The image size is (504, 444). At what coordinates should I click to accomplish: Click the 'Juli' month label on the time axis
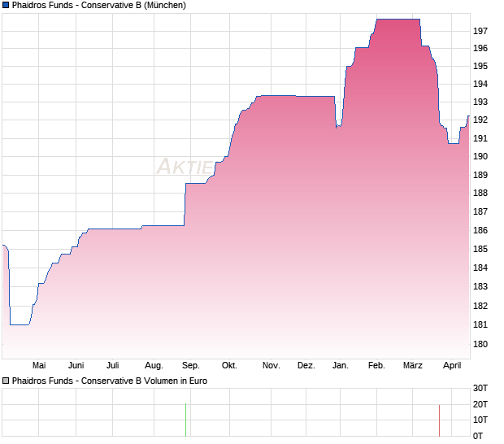[113, 365]
